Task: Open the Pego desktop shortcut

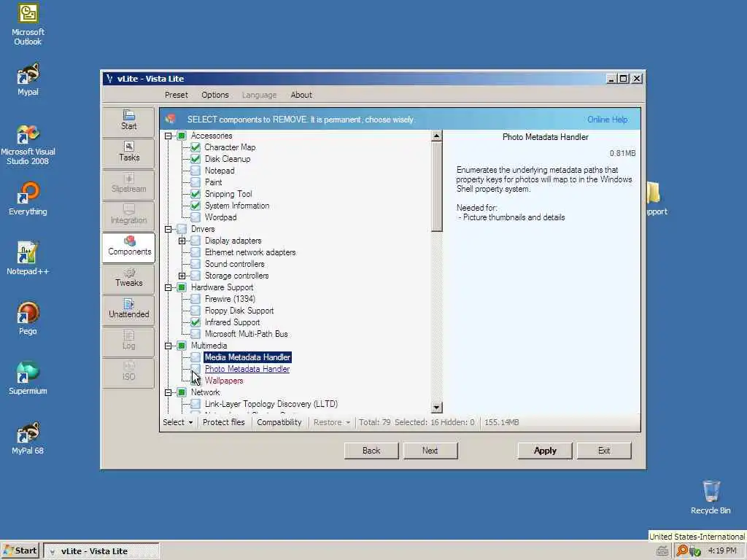Action: click(x=28, y=318)
